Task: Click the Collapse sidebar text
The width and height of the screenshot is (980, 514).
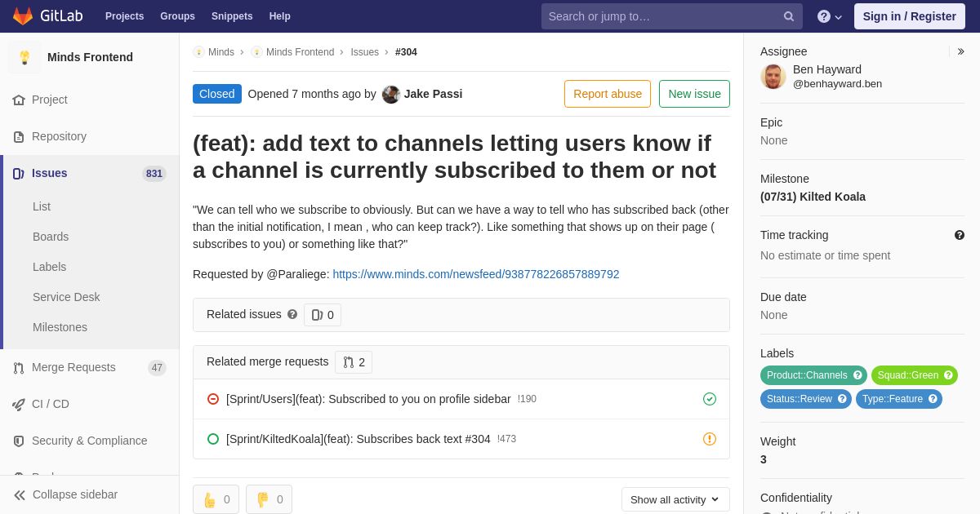Action: click(x=75, y=494)
